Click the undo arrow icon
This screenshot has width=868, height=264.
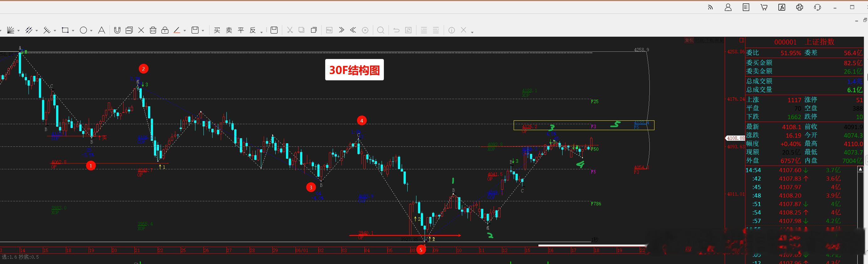click(396, 30)
